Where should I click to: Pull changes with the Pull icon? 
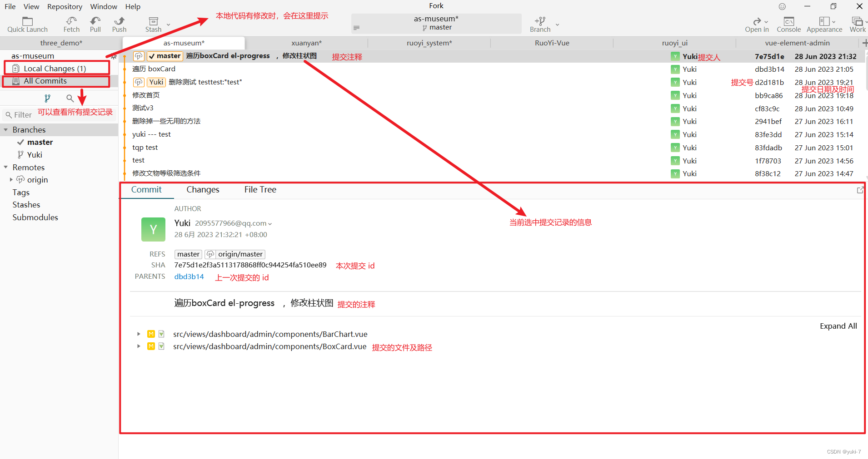pos(95,21)
